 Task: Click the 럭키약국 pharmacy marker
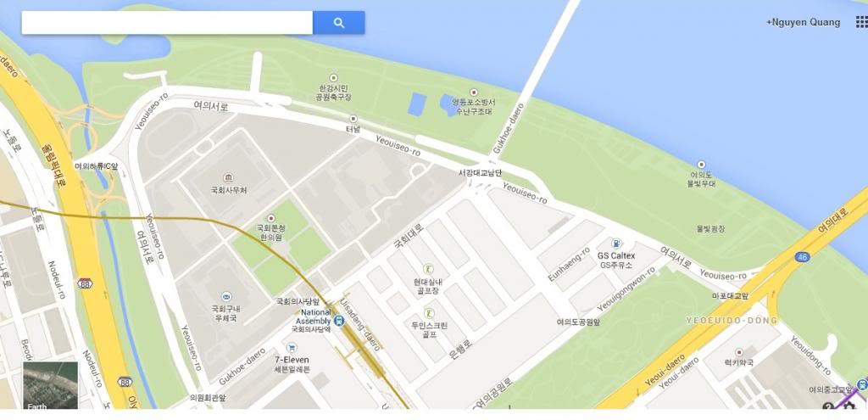[738, 352]
